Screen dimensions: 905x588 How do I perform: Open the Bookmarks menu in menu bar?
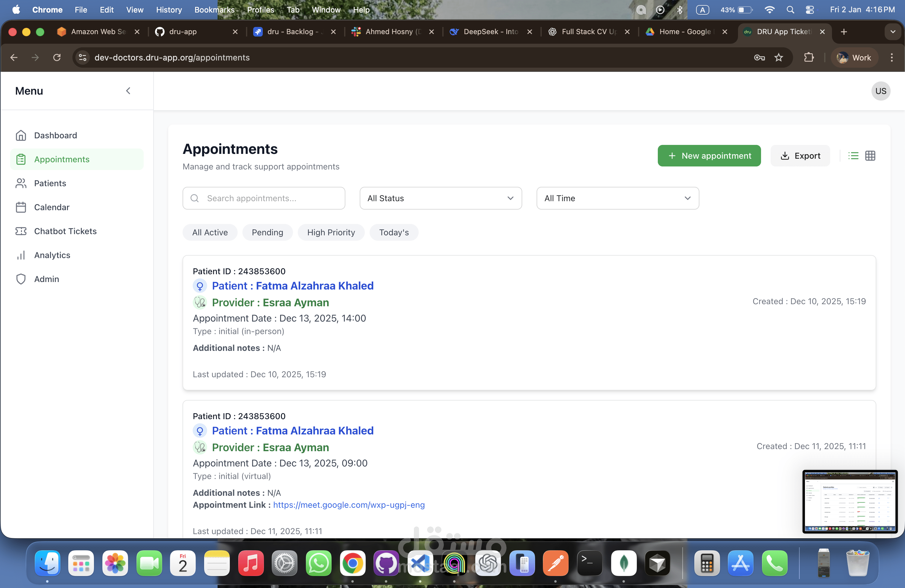[214, 10]
